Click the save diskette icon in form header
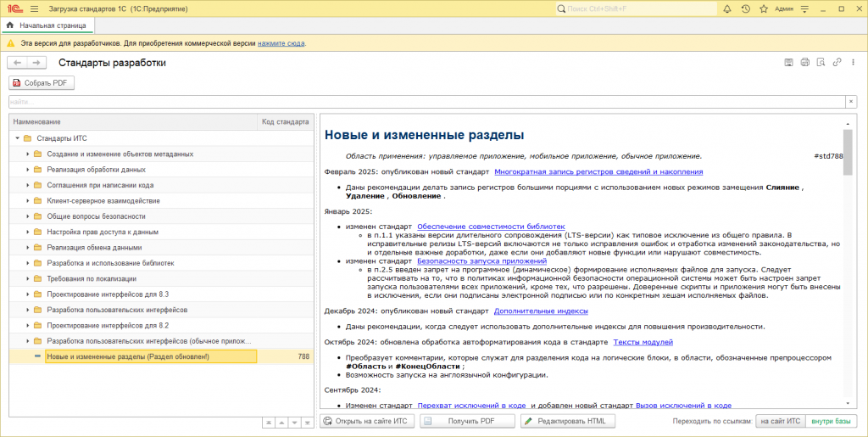This screenshot has width=868, height=437. point(789,63)
